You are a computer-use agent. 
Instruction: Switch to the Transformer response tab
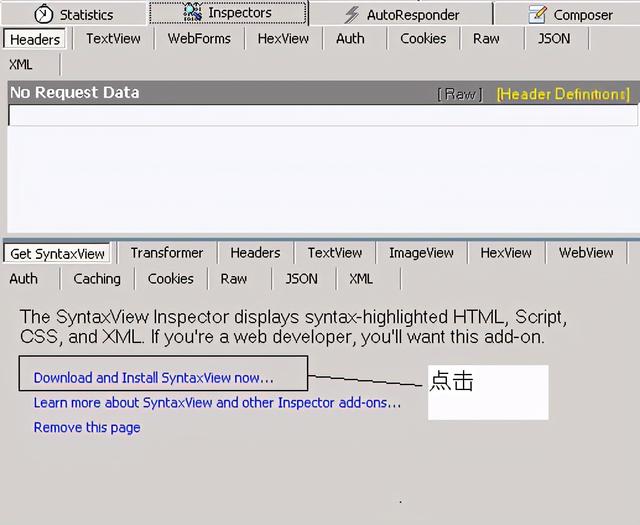(x=166, y=253)
